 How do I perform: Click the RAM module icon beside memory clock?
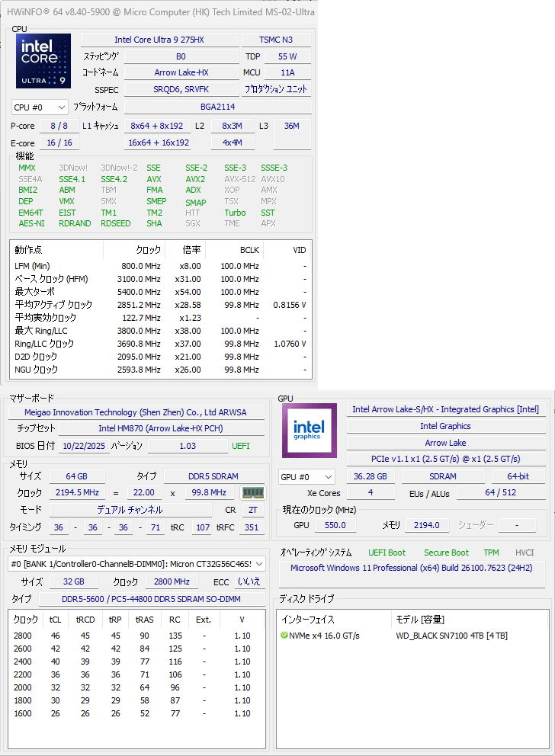[x=251, y=493]
